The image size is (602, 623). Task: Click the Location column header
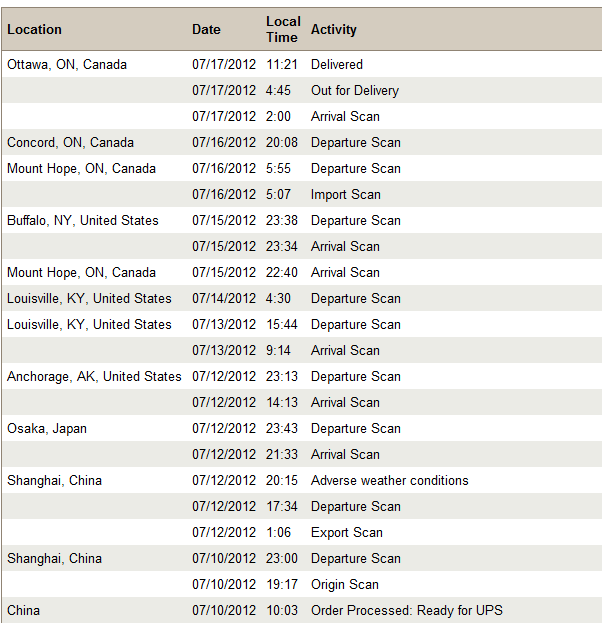[x=35, y=29]
